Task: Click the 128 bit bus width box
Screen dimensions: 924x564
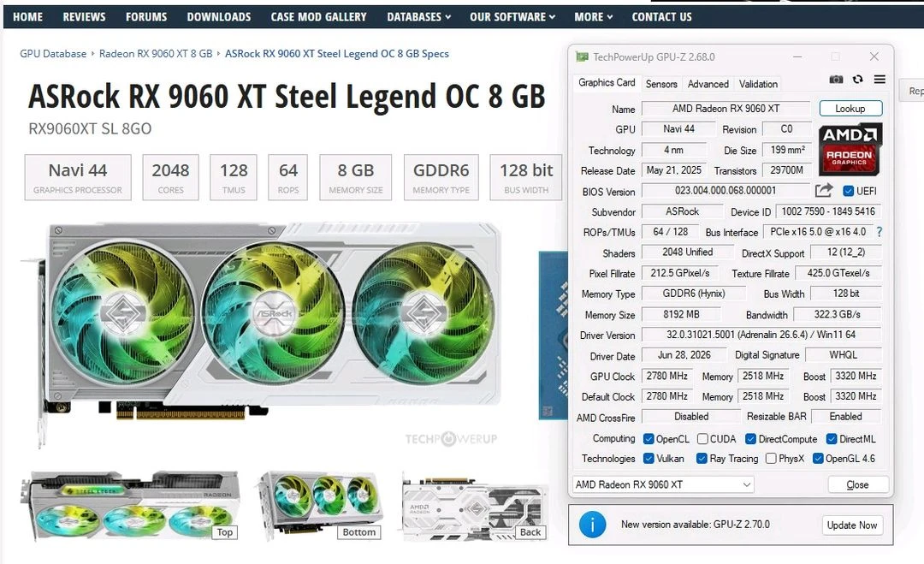Action: coord(525,177)
